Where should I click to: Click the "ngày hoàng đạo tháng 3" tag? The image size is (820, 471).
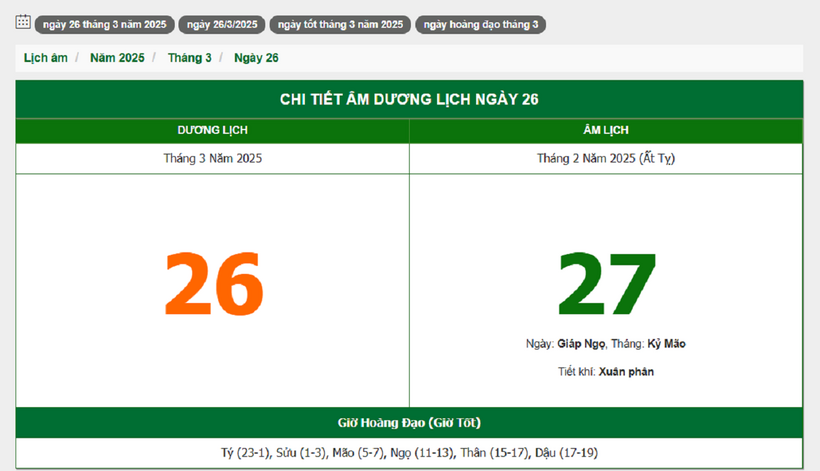point(481,25)
